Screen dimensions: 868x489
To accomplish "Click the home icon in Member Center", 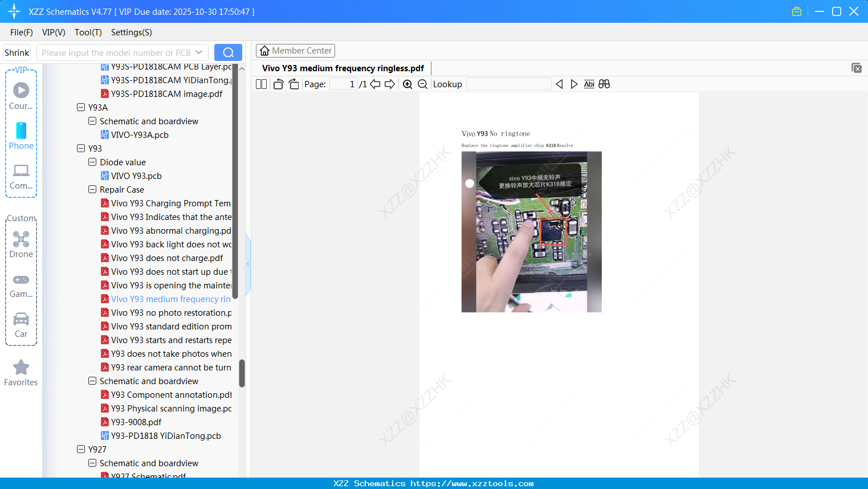I will point(264,51).
